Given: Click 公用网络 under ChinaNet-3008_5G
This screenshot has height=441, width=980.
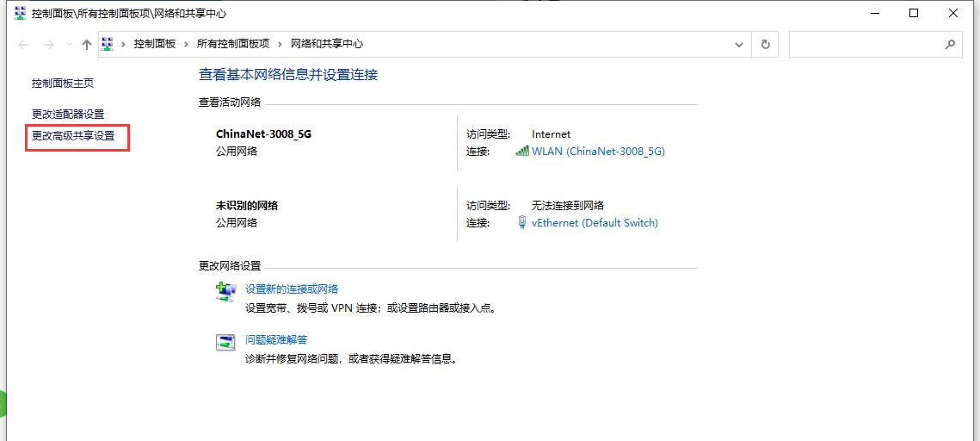Looking at the screenshot, I should [237, 152].
